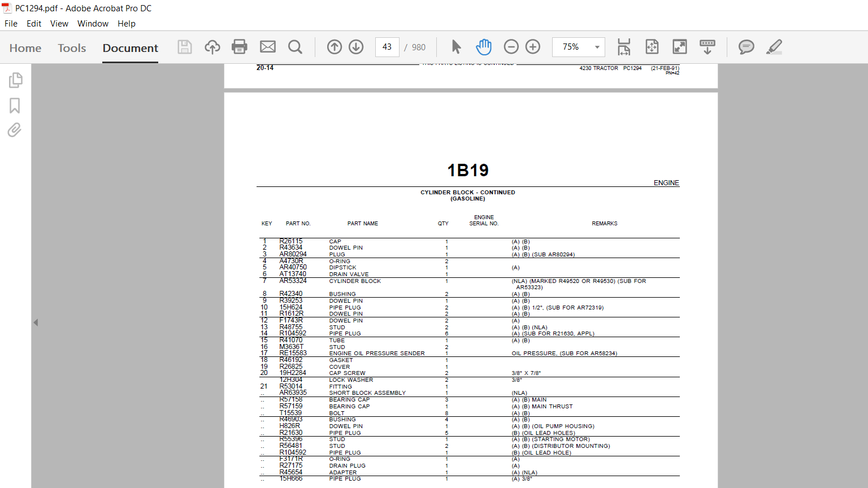Click part number AT13740
868x488 pixels.
(293, 274)
